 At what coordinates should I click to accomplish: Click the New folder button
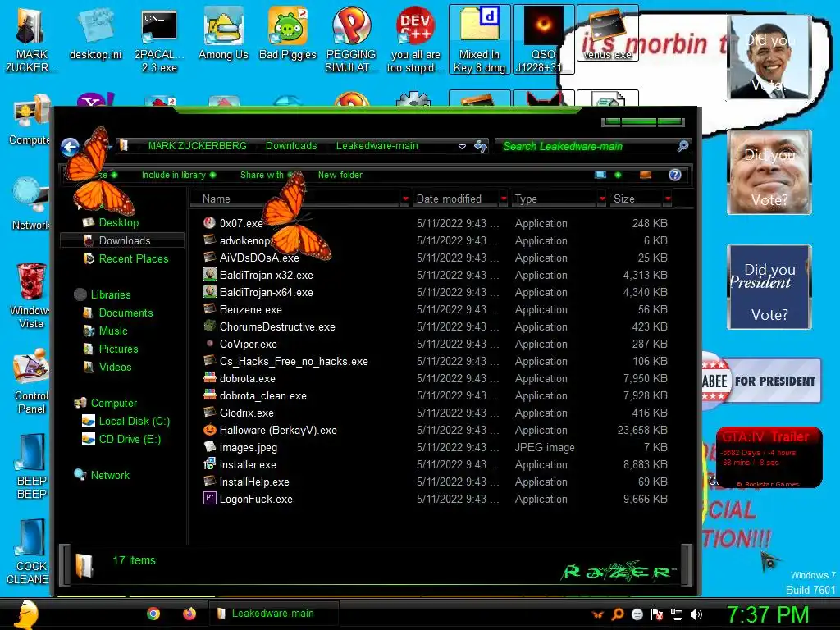point(340,175)
